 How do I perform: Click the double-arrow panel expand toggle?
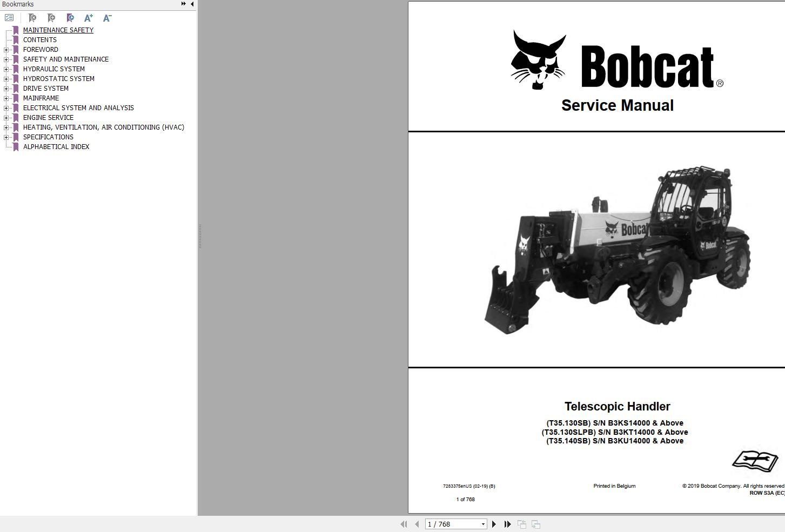[x=184, y=3]
